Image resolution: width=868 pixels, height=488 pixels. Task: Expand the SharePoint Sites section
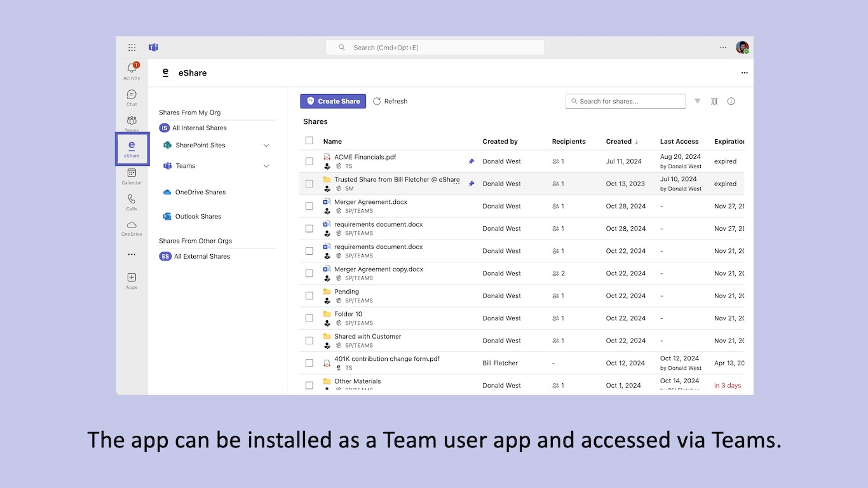tap(266, 146)
